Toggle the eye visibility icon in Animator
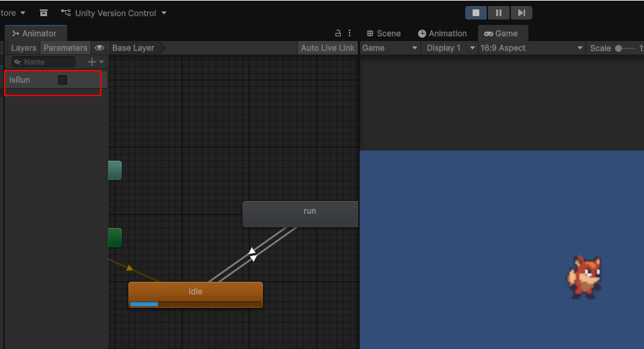This screenshot has height=349, width=644. point(99,48)
